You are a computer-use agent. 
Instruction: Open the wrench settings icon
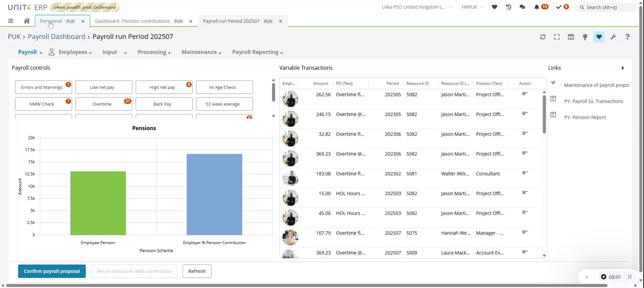coord(613,37)
